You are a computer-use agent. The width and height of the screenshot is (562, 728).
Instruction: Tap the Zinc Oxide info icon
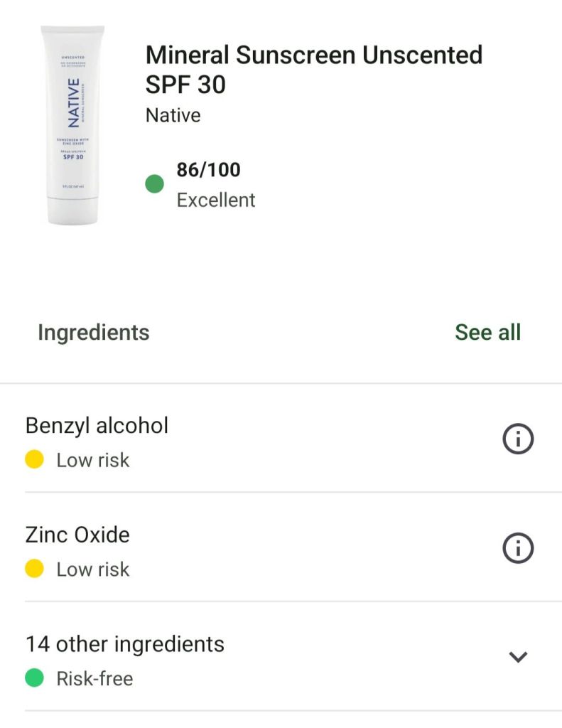pyautogui.click(x=518, y=549)
